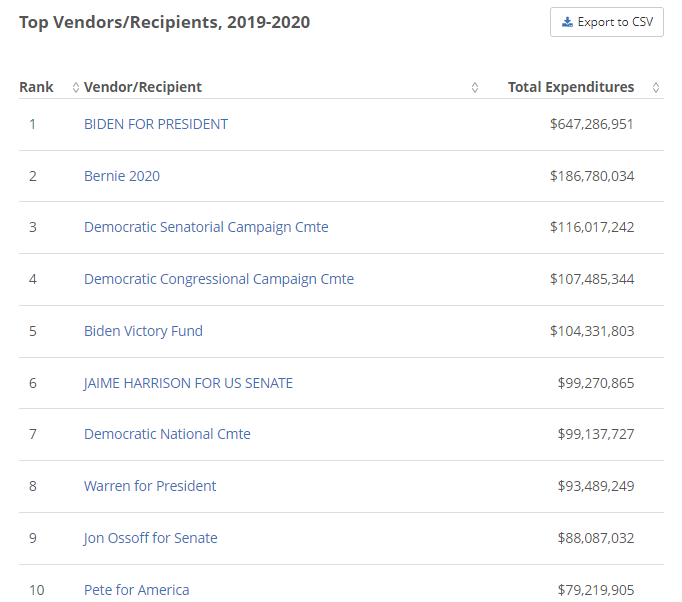Screen dimensions: 682x602
Task: Click the Total Expenditures header text
Action: [571, 87]
